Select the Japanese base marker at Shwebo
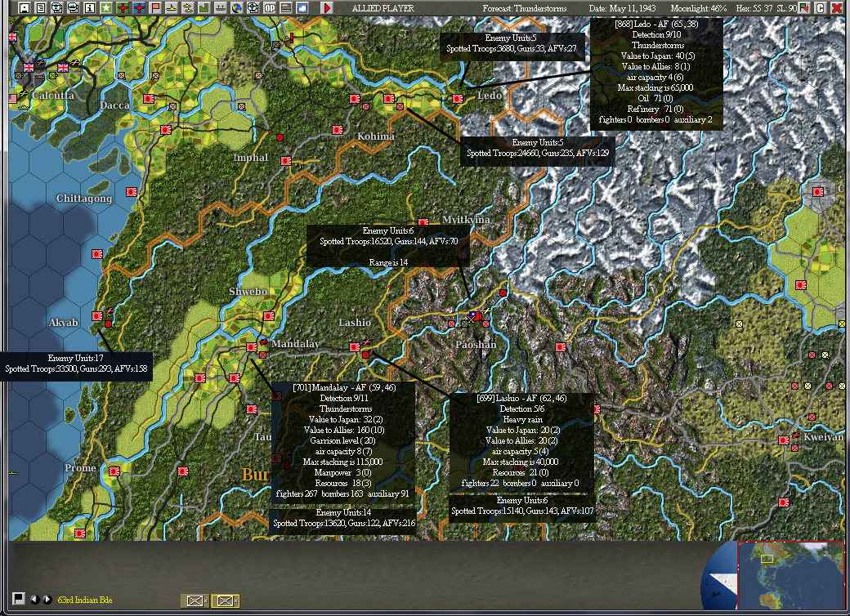The height and width of the screenshot is (616, 850). coord(268,316)
